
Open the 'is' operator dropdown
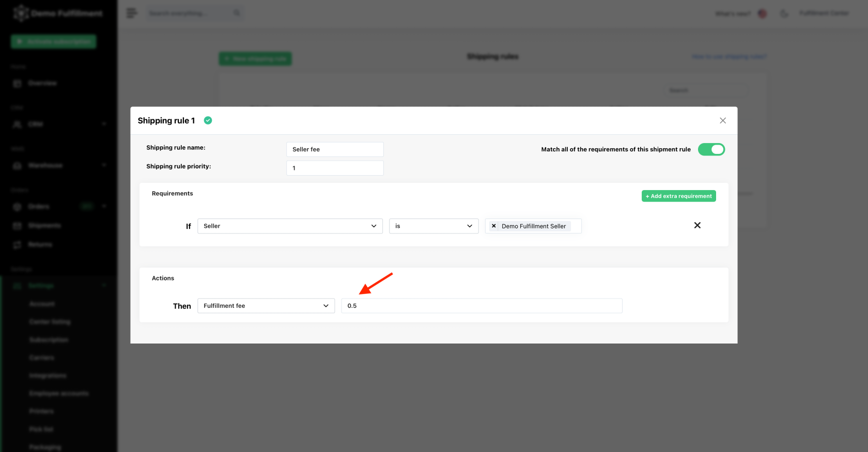[x=433, y=226]
